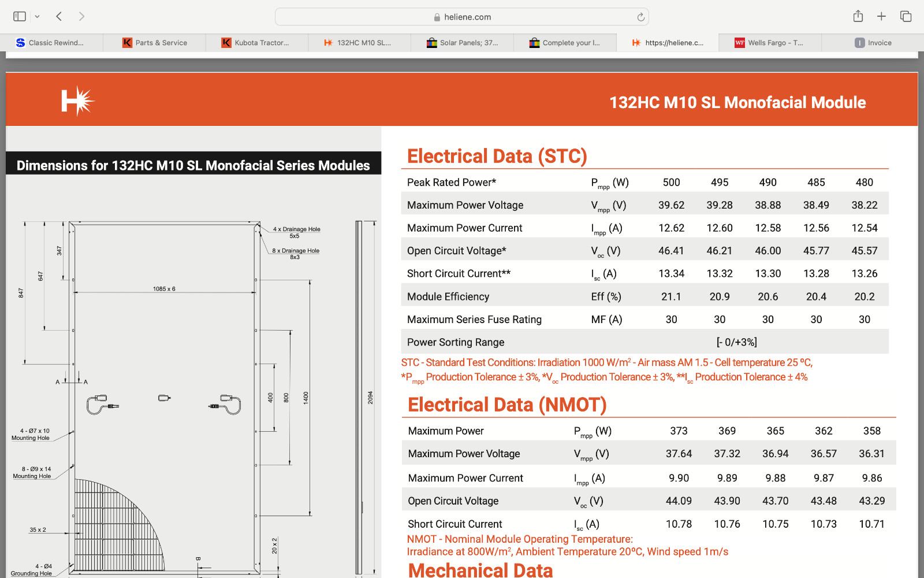Switch to the 132HC M10 SL tab

click(359, 43)
